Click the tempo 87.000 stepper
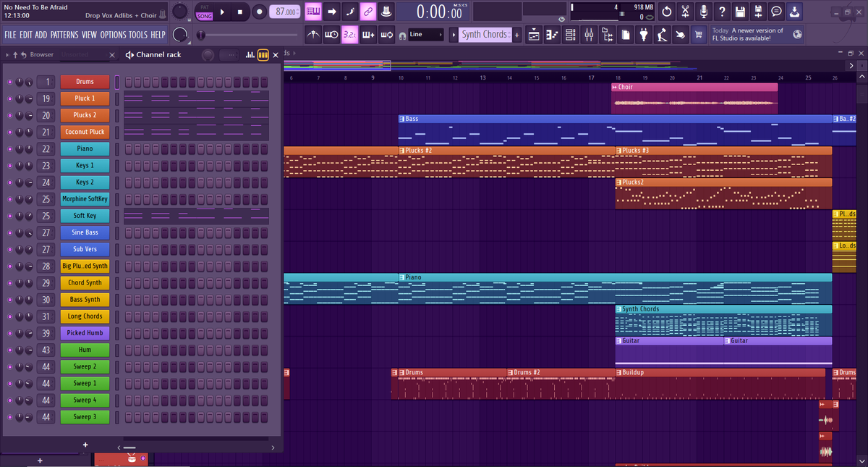 pyautogui.click(x=286, y=12)
